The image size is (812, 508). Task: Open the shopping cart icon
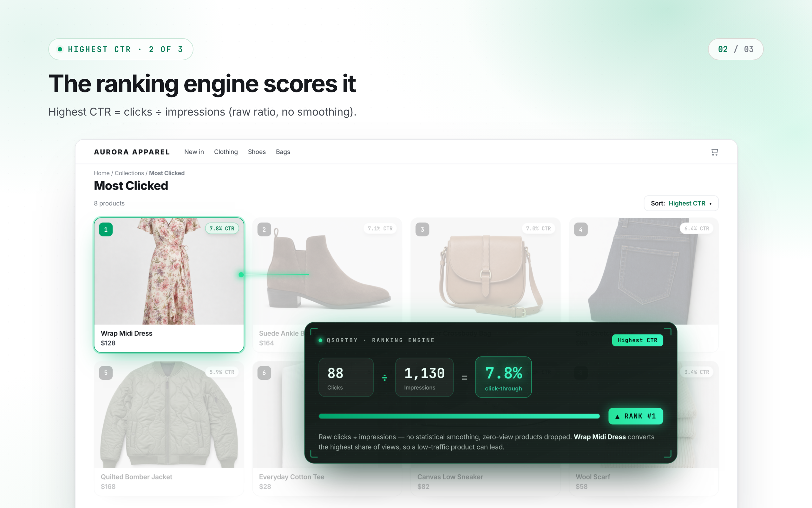click(x=714, y=152)
